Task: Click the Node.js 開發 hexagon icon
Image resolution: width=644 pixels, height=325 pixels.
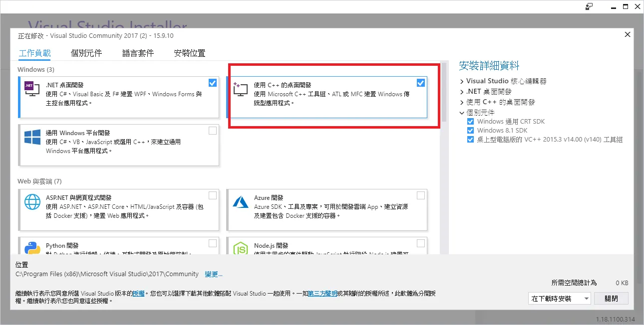Action: [241, 248]
